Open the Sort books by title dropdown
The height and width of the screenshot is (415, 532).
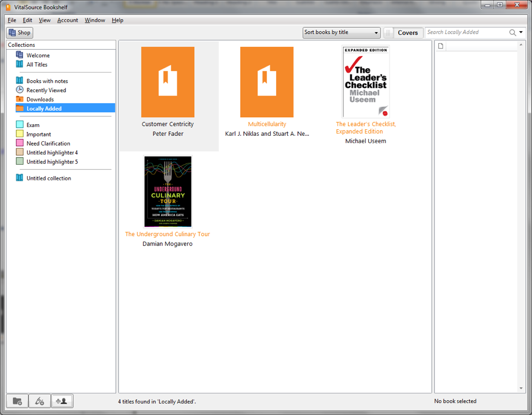[342, 33]
